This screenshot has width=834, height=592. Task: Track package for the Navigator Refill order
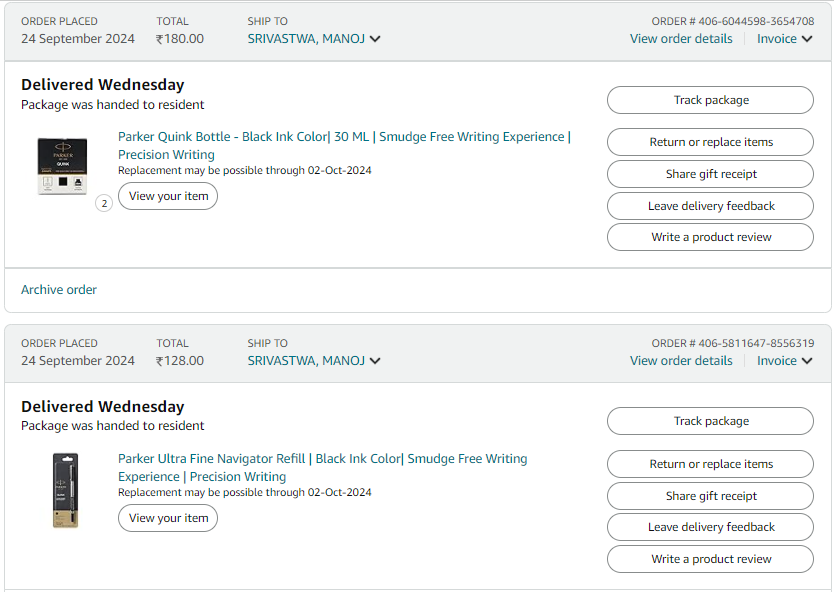[710, 421]
